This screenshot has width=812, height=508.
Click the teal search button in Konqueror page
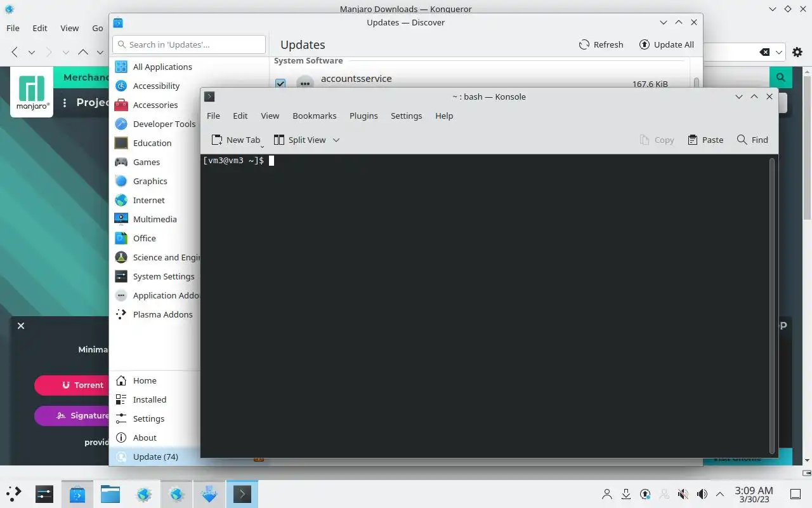coord(780,77)
